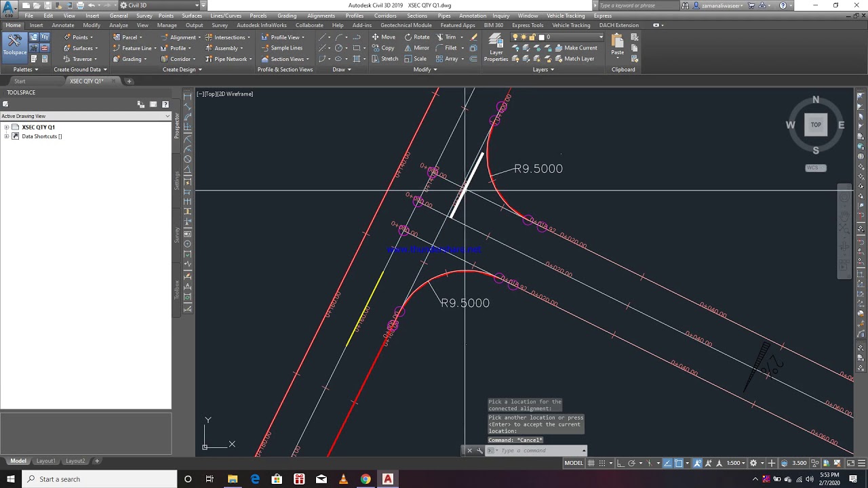The height and width of the screenshot is (488, 868).
Task: Click the TOP face of ViewCube
Action: [816, 125]
